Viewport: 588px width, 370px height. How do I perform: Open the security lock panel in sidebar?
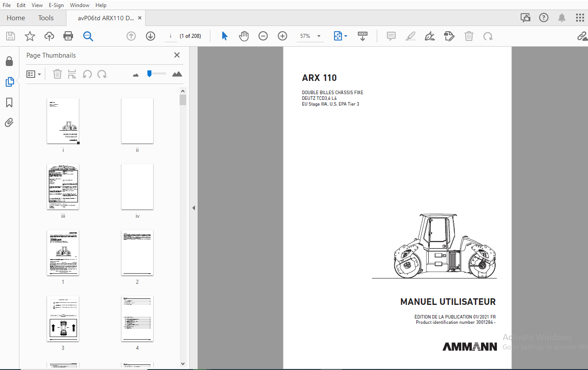tap(9, 61)
